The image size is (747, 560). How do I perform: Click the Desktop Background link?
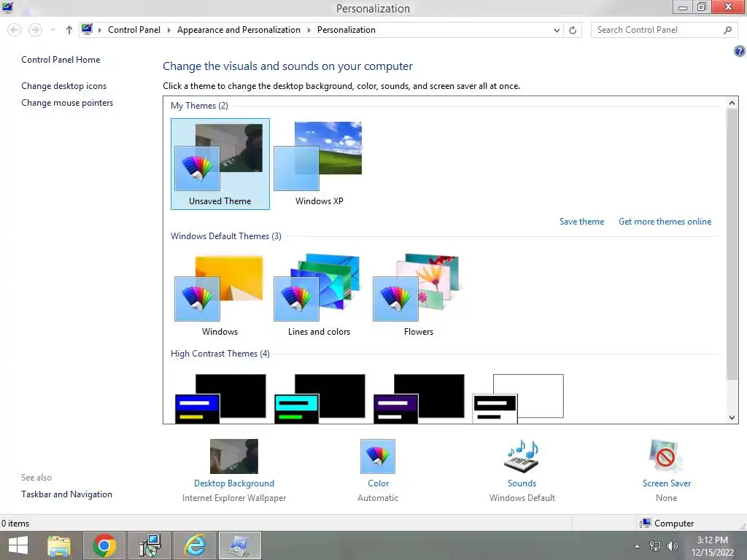point(234,483)
